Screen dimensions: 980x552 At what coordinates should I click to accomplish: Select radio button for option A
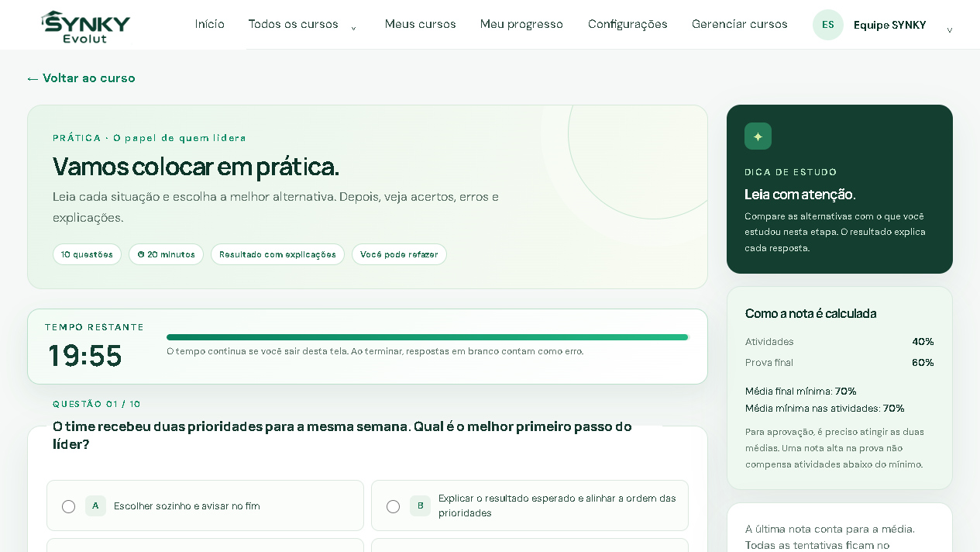click(68, 506)
